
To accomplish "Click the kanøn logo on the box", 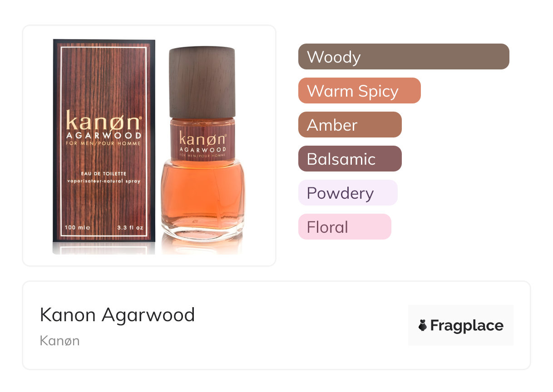I will tap(104, 121).
